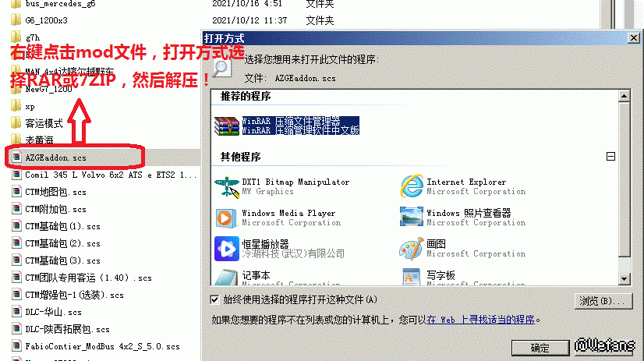Click program list scrollbar down arrow
The image size is (644, 361).
624,279
